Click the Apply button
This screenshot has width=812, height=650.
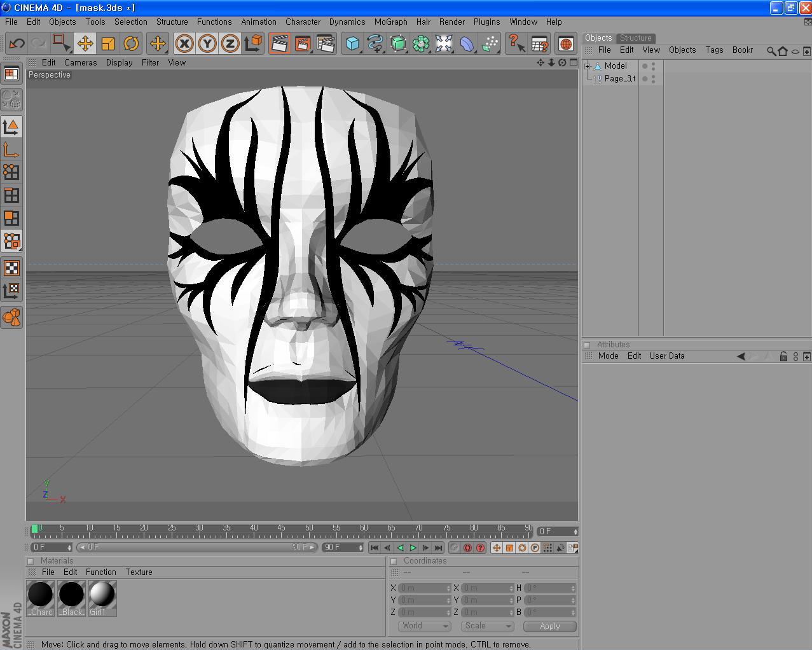(x=550, y=626)
